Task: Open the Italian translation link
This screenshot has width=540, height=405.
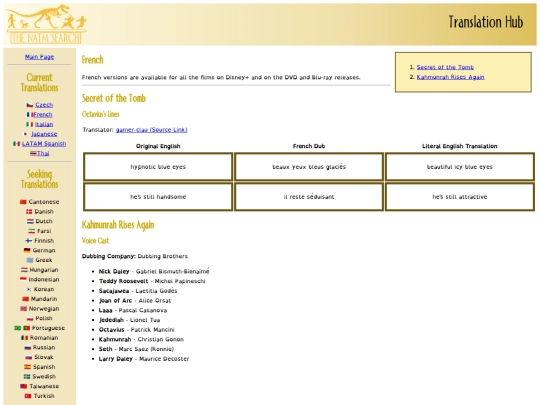Action: point(44,124)
